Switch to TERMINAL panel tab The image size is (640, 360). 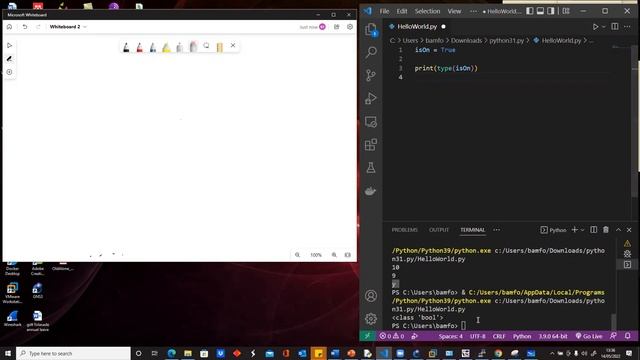coord(473,230)
